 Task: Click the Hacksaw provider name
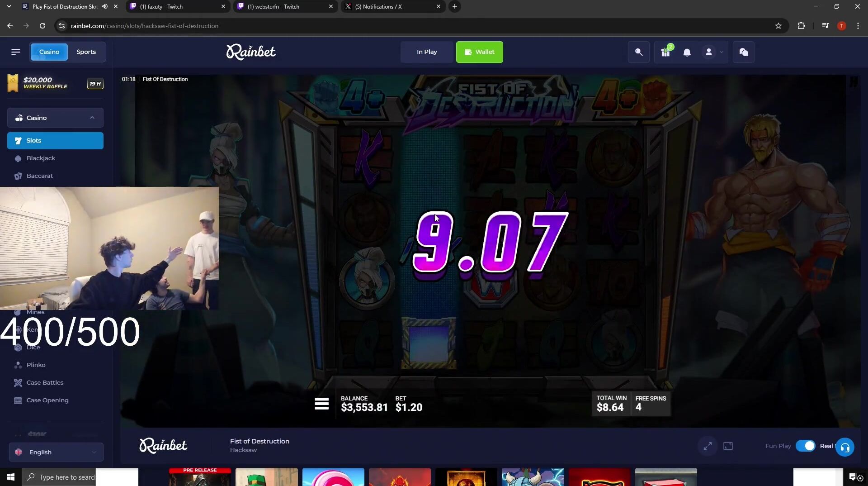pos(243,450)
